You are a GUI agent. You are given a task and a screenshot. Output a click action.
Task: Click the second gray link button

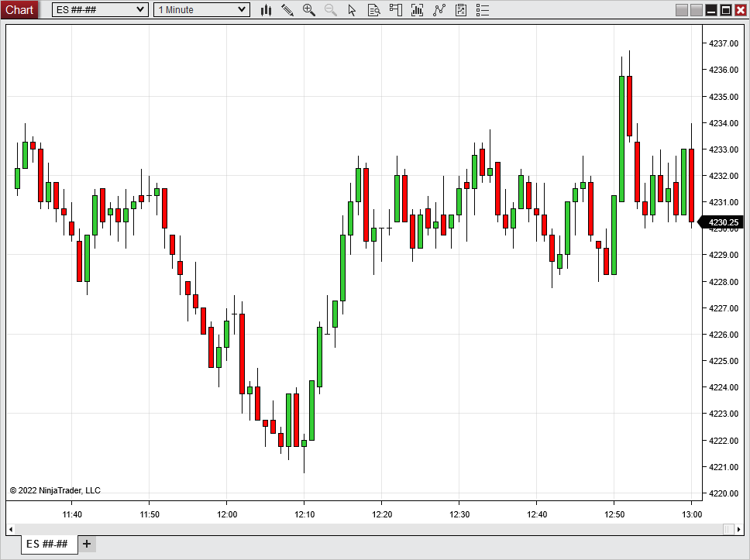[x=697, y=10]
